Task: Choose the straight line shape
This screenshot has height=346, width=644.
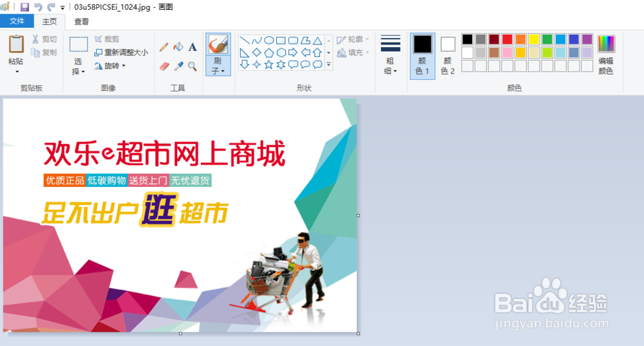Action: (x=244, y=41)
